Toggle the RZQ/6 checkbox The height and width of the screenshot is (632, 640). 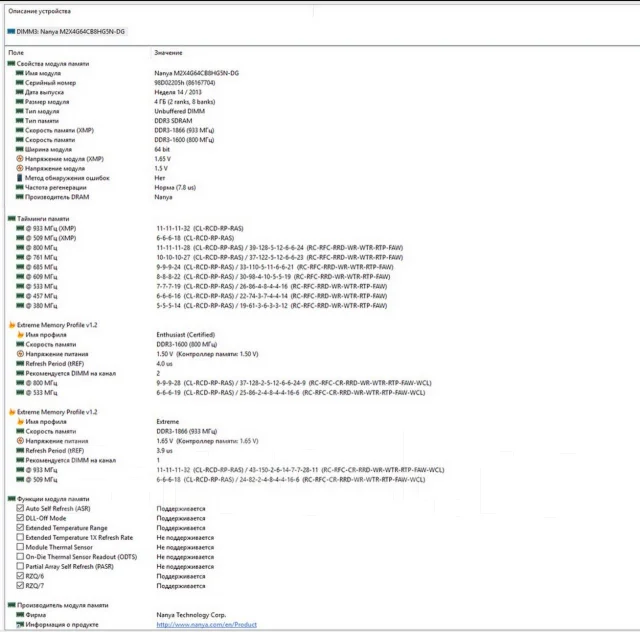click(20, 576)
